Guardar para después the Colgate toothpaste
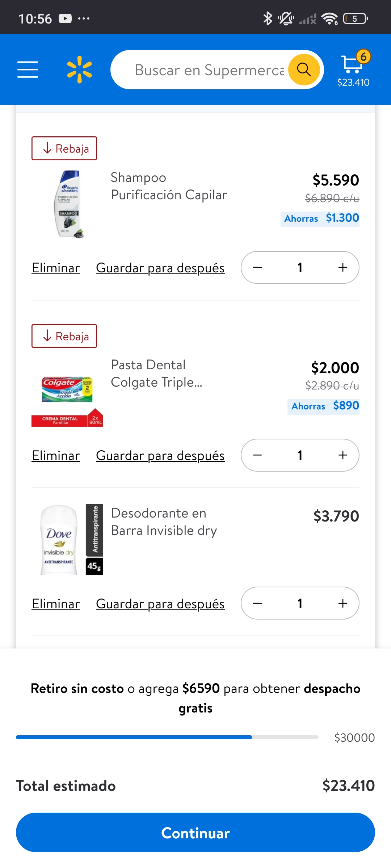This screenshot has width=391, height=868. point(160,456)
